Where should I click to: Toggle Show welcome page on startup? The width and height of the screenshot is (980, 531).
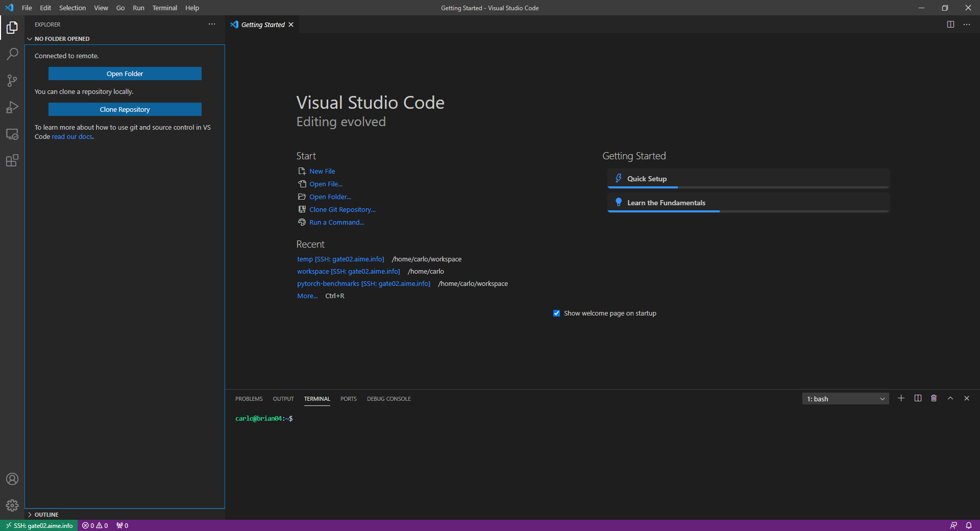pyautogui.click(x=556, y=313)
